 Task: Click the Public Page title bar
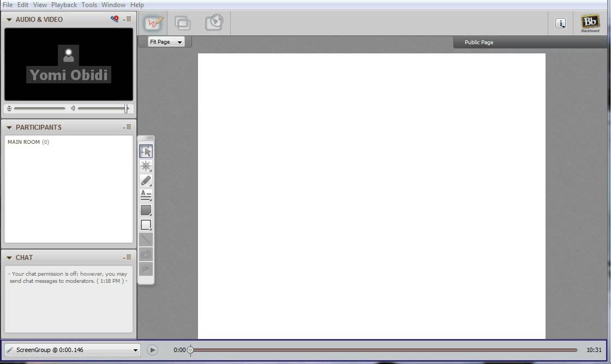tap(530, 42)
